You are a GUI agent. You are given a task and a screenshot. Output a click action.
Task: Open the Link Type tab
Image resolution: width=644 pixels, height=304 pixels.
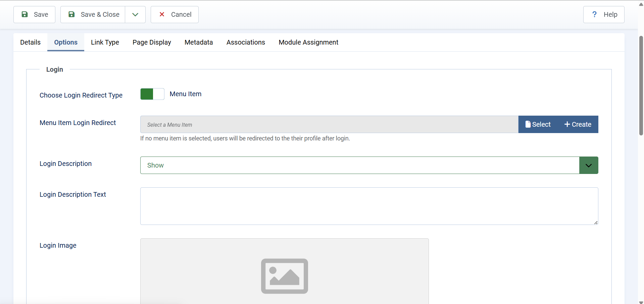105,42
